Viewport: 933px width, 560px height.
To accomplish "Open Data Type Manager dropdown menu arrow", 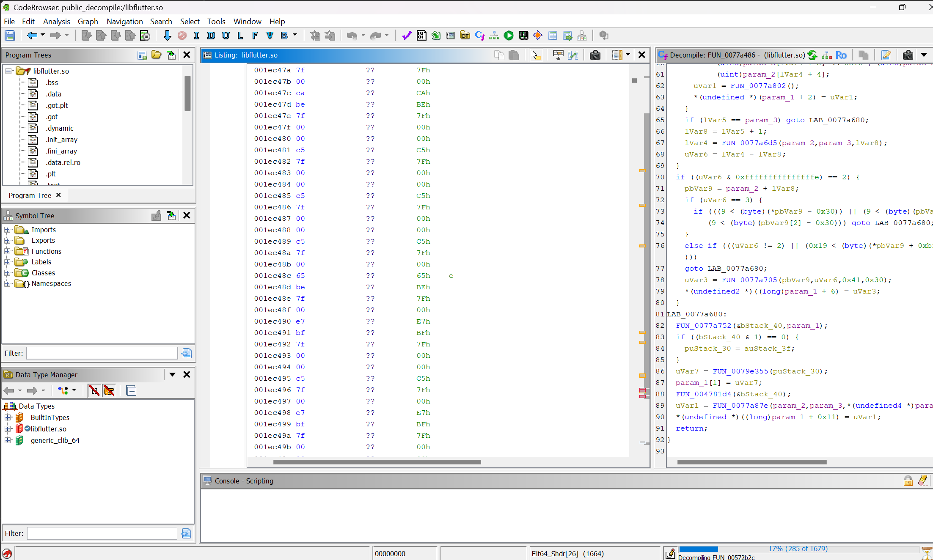I will 172,374.
